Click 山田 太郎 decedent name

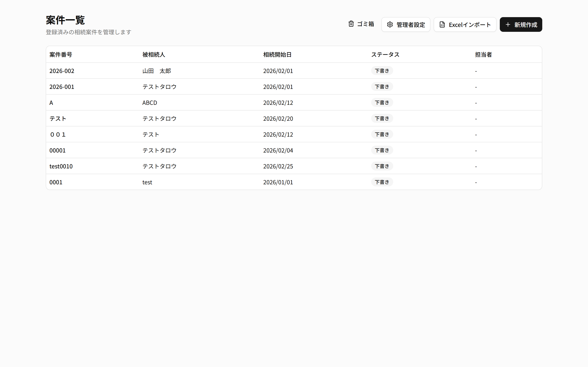[x=156, y=71]
